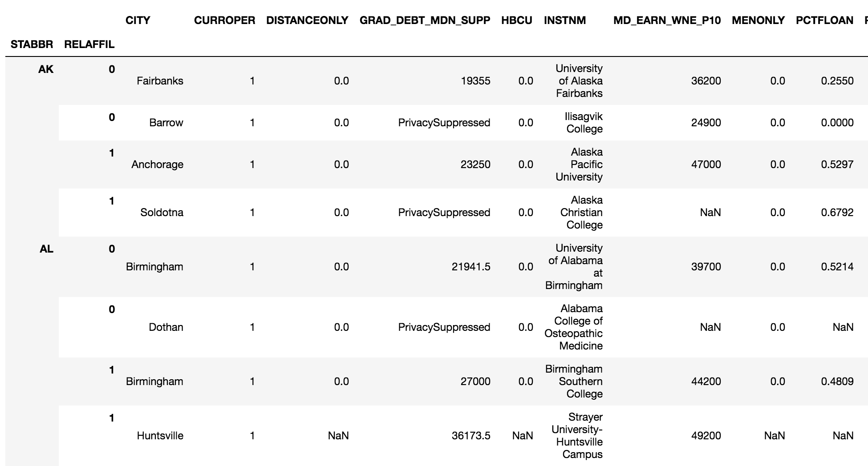Click the 36173.5 graduate debt value
The width and height of the screenshot is (868, 466).
[x=471, y=436]
